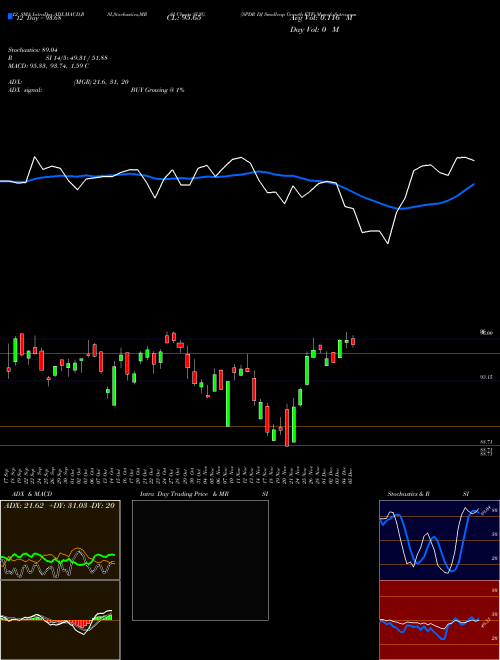Click the empty intraday trading price panel

(200, 560)
